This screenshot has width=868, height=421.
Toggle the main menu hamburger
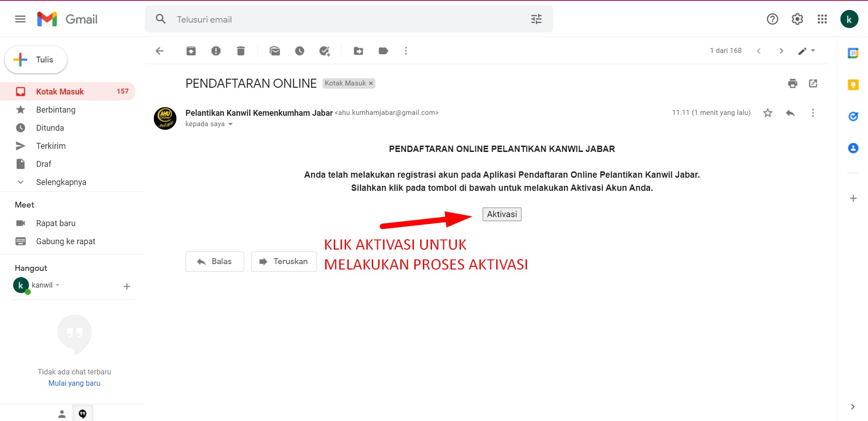[20, 19]
